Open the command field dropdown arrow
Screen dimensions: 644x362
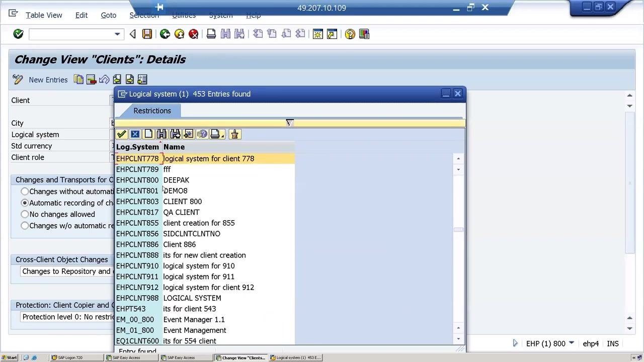point(117,34)
